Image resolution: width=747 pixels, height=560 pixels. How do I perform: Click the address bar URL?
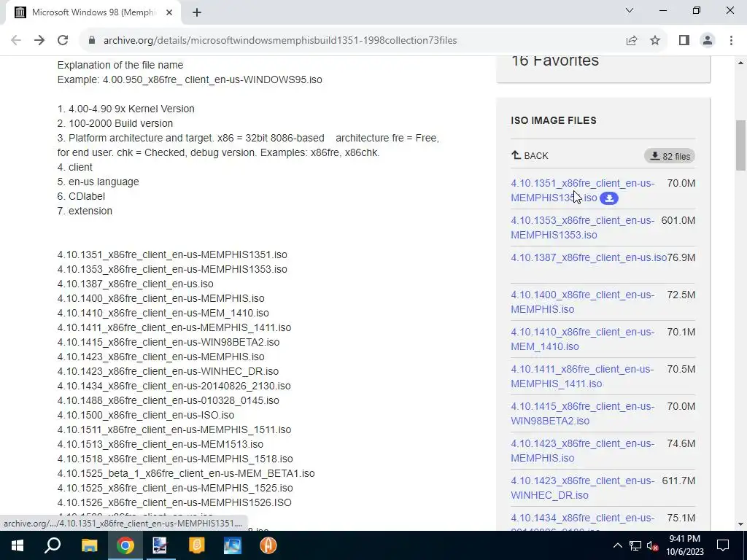(280, 41)
